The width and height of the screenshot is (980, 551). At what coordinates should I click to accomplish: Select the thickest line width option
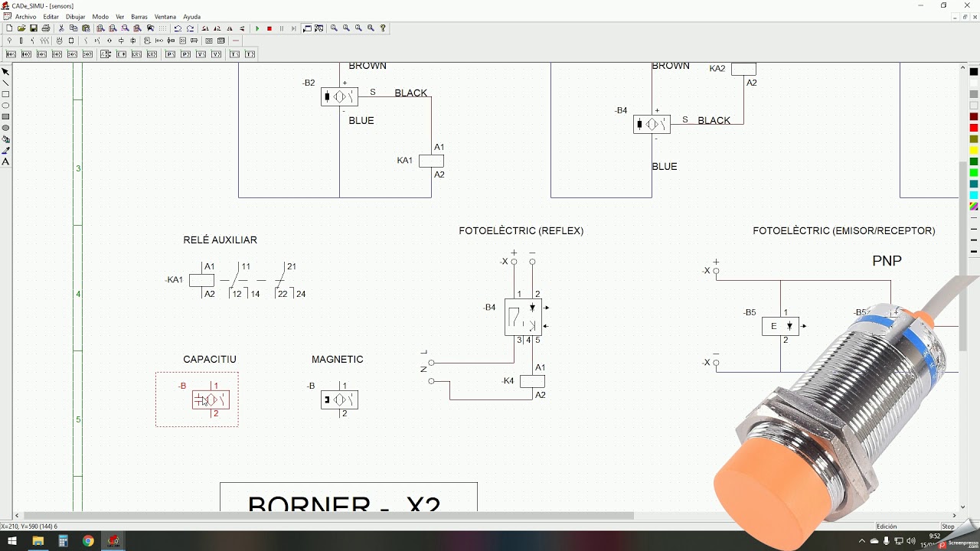974,251
